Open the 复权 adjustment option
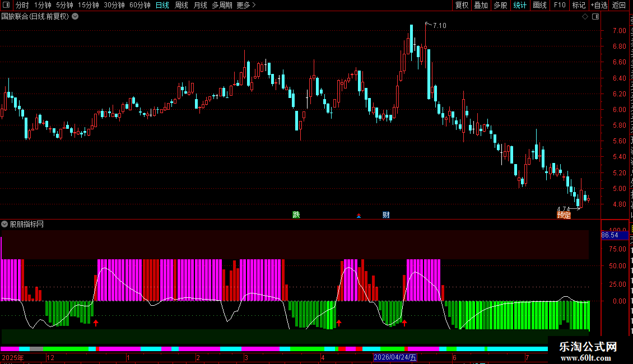633x364 pixels. [462, 5]
